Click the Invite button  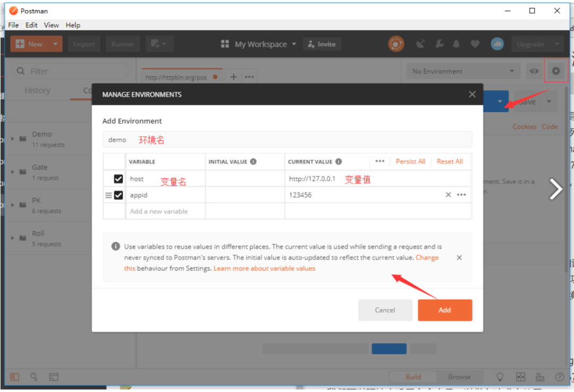[x=322, y=44]
